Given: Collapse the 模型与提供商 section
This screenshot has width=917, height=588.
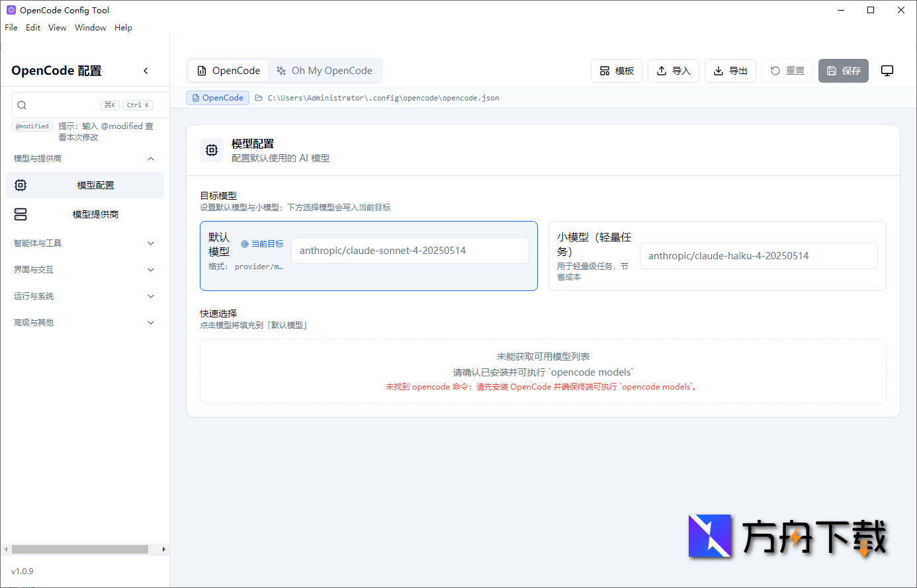Looking at the screenshot, I should [150, 158].
